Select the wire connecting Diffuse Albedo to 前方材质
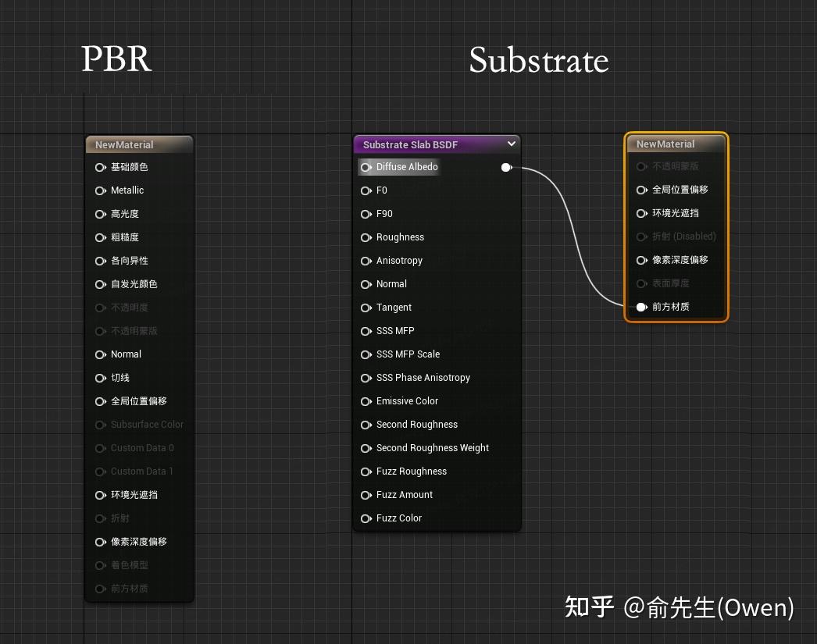The height and width of the screenshot is (644, 817). [574, 234]
